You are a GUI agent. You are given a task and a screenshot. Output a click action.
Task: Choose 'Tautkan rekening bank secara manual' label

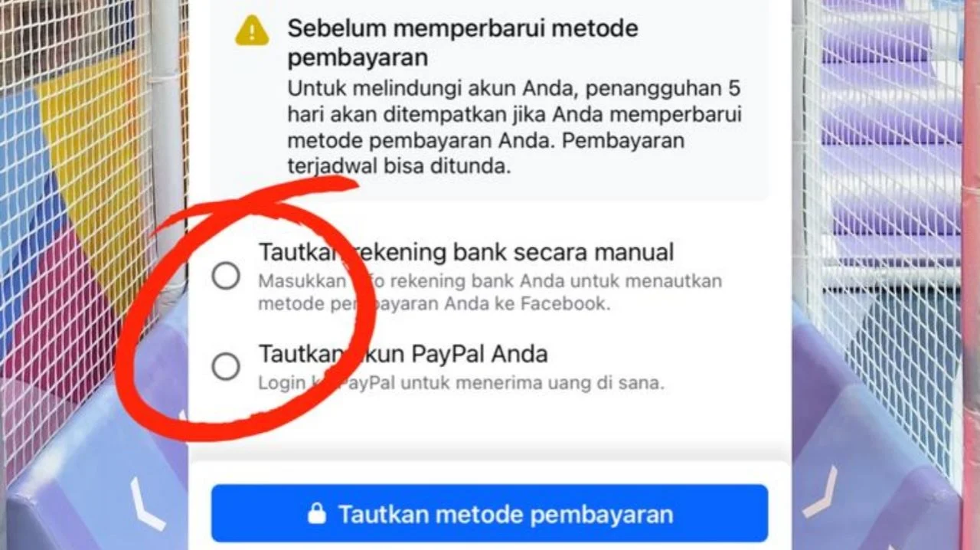[x=466, y=252]
